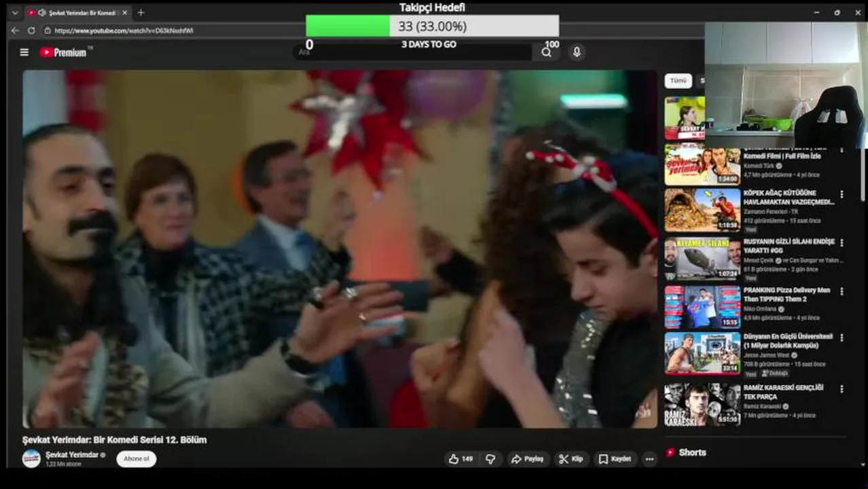
Task: Select the Tümü filter chip
Action: tap(678, 80)
